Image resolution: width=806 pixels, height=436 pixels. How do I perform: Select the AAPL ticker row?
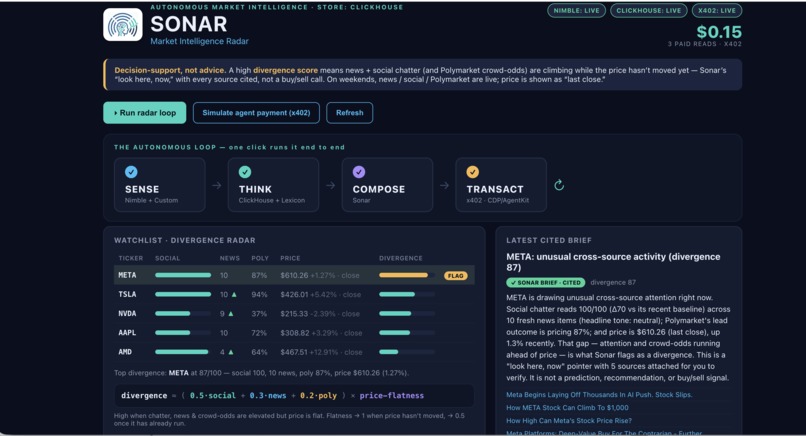(x=294, y=333)
